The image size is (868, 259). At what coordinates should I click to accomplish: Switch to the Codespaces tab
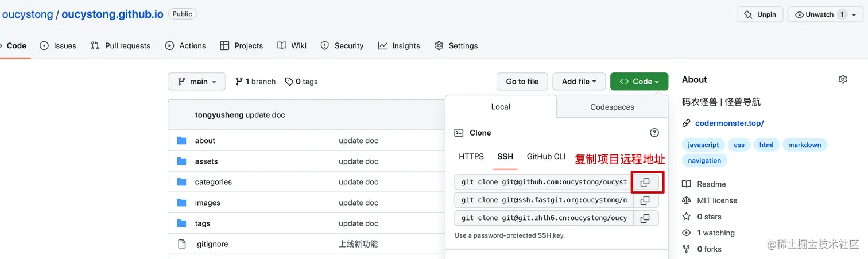[x=612, y=107]
